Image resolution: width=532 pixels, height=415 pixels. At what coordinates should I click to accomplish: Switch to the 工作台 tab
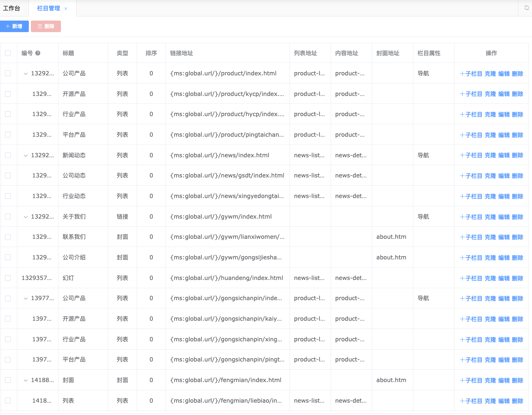tap(12, 8)
